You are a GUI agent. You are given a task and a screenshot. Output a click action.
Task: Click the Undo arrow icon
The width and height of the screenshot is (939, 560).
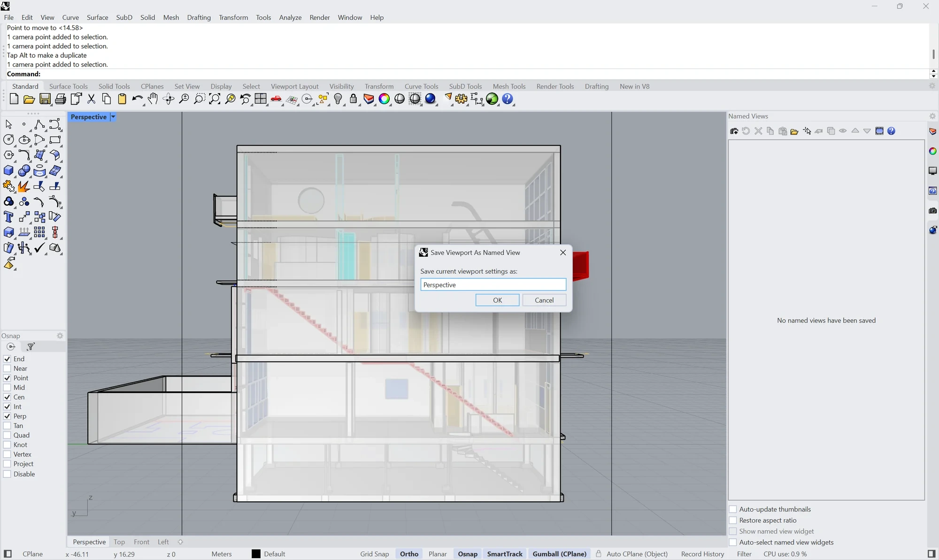(137, 99)
